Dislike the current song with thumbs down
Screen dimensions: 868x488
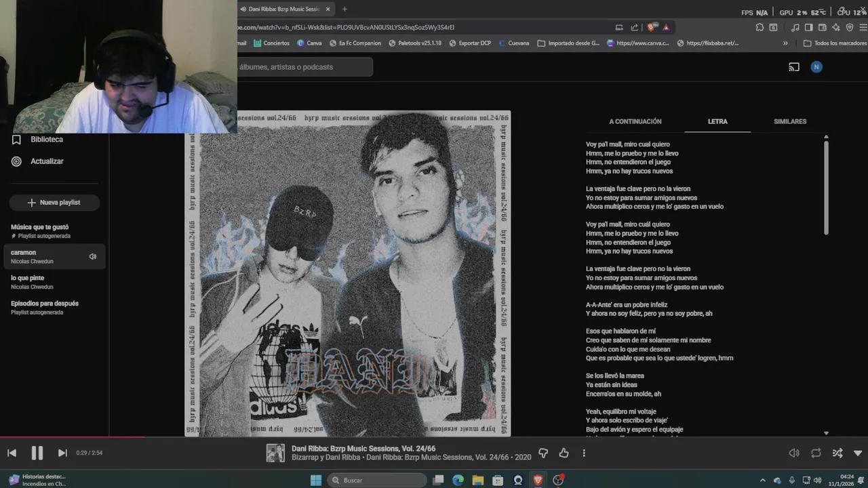(x=543, y=453)
